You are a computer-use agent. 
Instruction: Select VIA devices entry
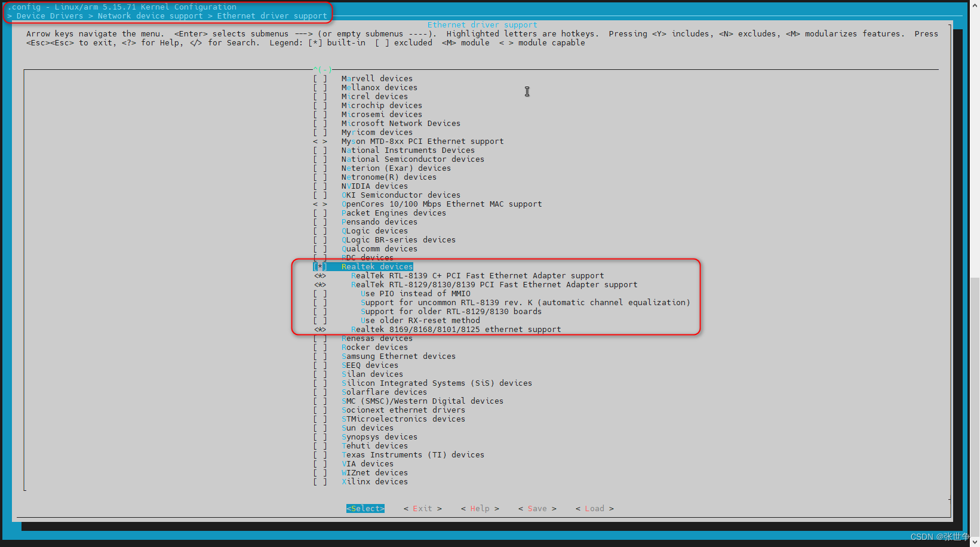tap(367, 464)
